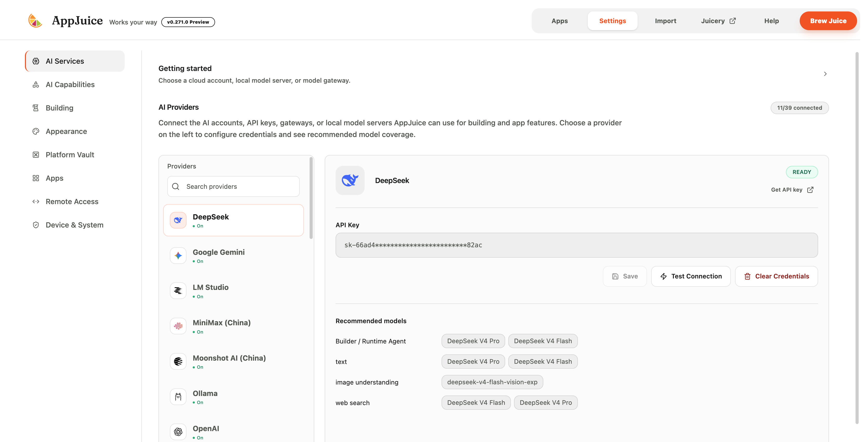The height and width of the screenshot is (442, 868).
Task: Select LM Studio provider row
Action: click(233, 290)
